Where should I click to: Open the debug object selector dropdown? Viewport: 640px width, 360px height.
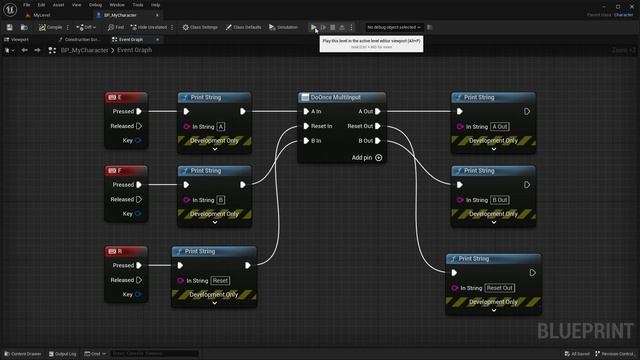click(x=394, y=27)
